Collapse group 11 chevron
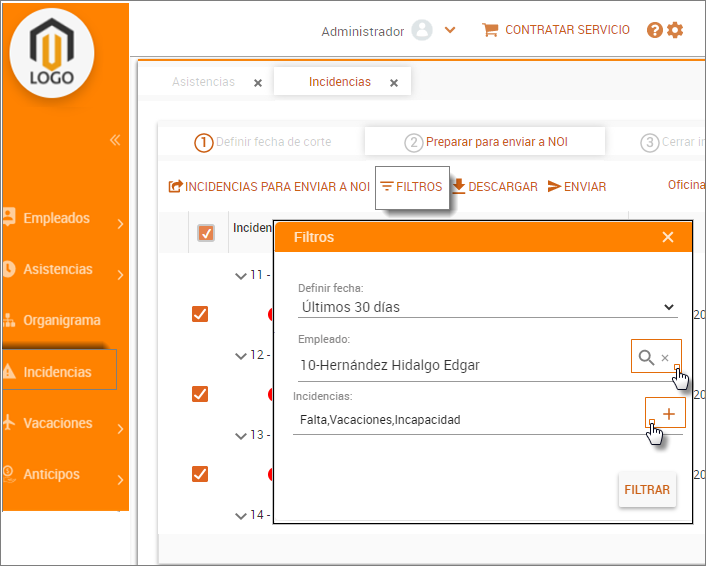Viewport: 706px width, 566px height. coord(240,275)
